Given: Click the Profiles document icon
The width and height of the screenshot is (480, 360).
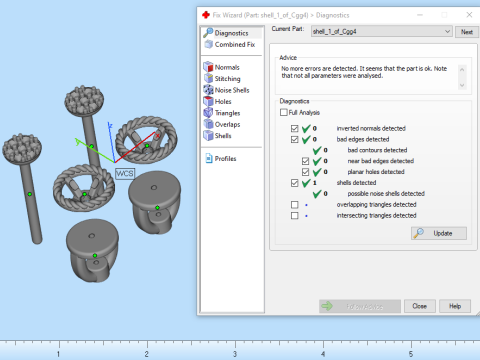Looking at the screenshot, I should [x=209, y=158].
